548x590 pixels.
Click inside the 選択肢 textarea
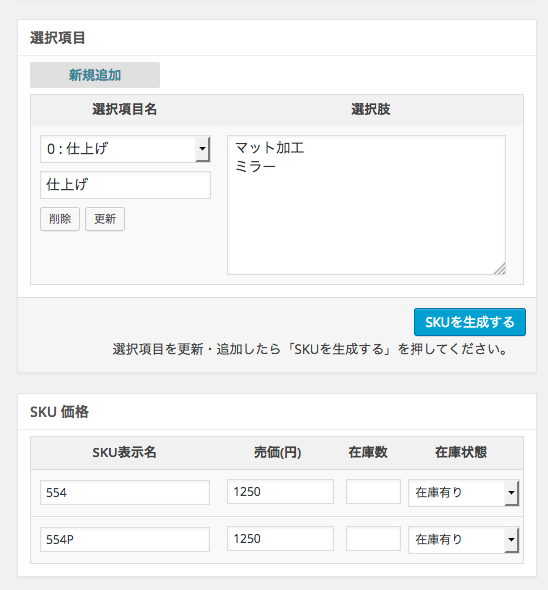[x=366, y=205]
